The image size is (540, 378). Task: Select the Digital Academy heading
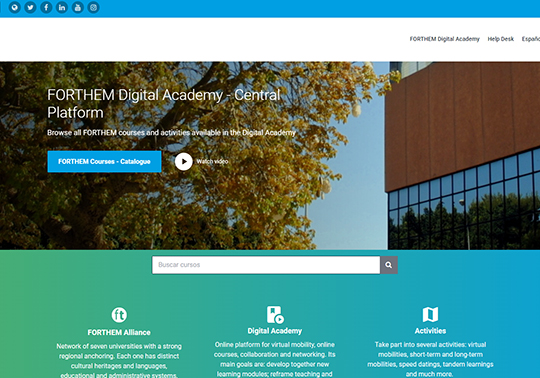point(275,331)
